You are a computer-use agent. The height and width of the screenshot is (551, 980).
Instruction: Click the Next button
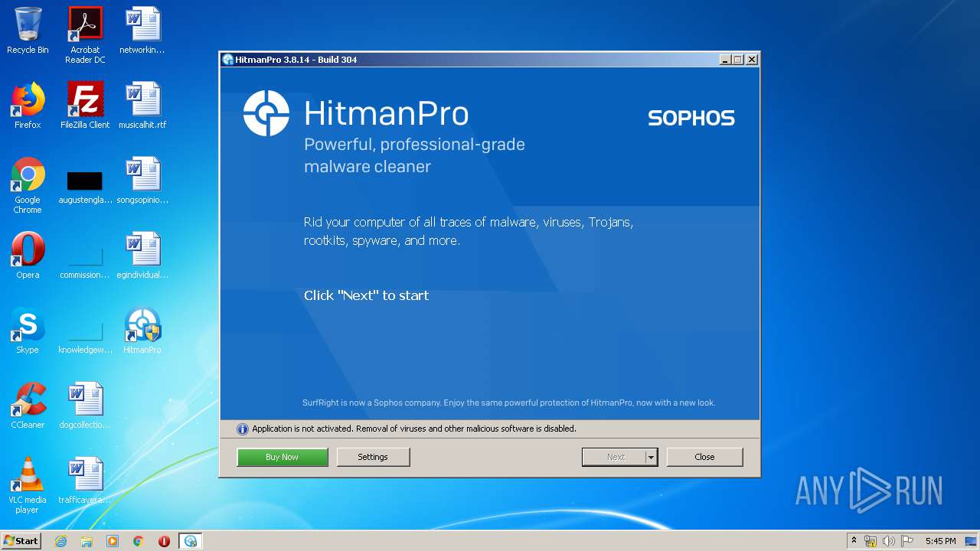tap(614, 457)
